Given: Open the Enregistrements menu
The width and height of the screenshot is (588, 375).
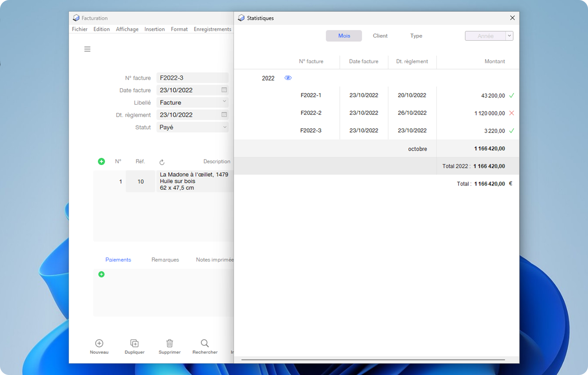Looking at the screenshot, I should (x=212, y=29).
